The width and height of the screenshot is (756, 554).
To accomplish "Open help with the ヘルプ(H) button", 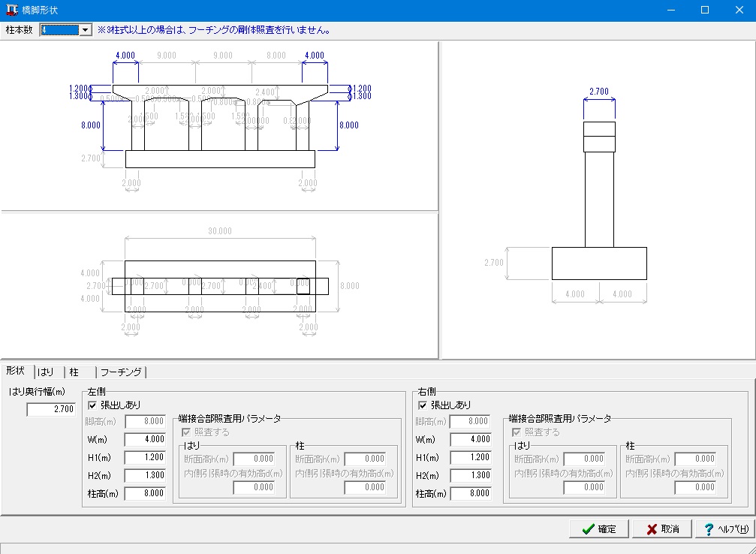I will (x=724, y=529).
